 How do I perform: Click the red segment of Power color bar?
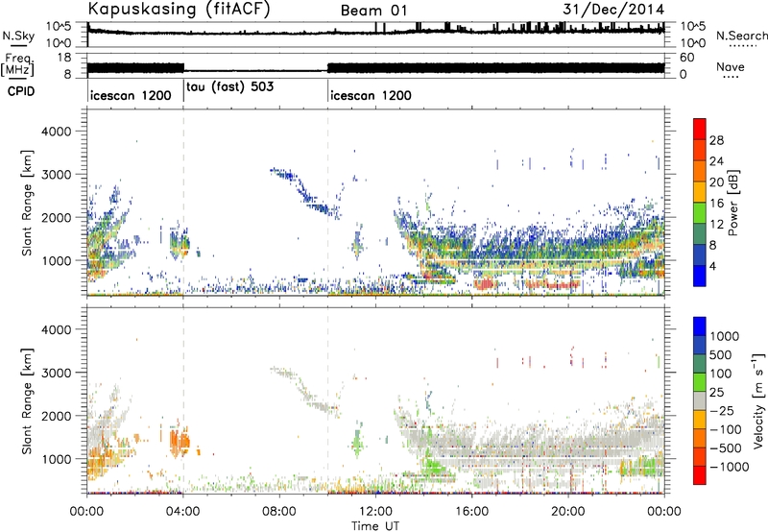coord(700,129)
